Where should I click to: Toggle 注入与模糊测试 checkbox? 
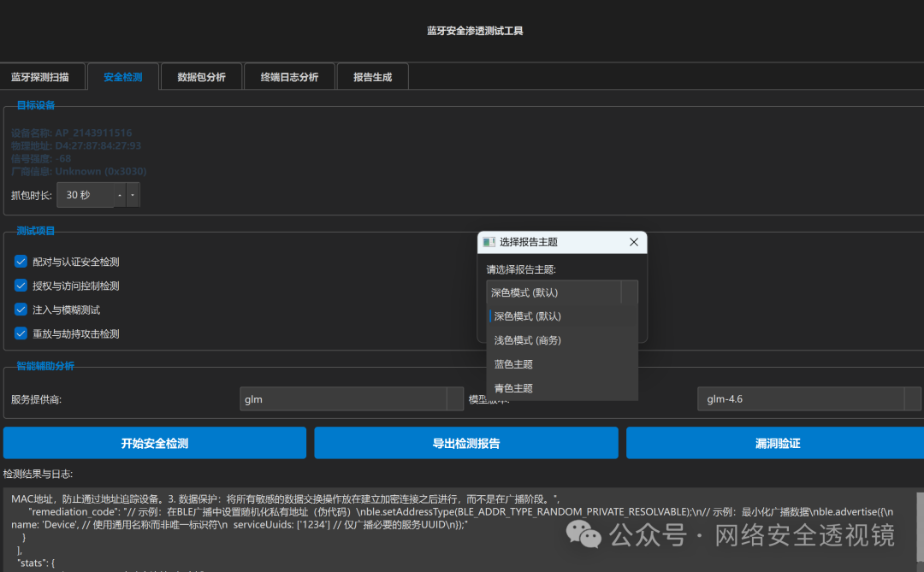21,310
